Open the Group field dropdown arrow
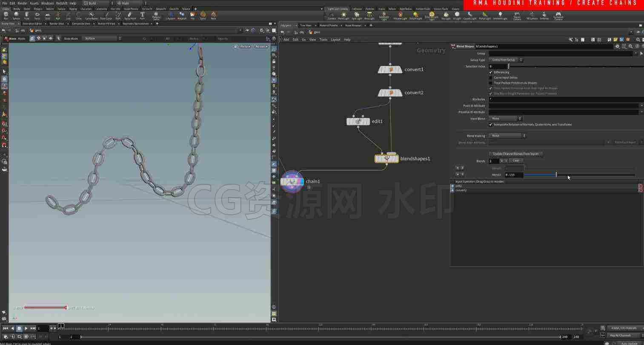 pos(636,54)
